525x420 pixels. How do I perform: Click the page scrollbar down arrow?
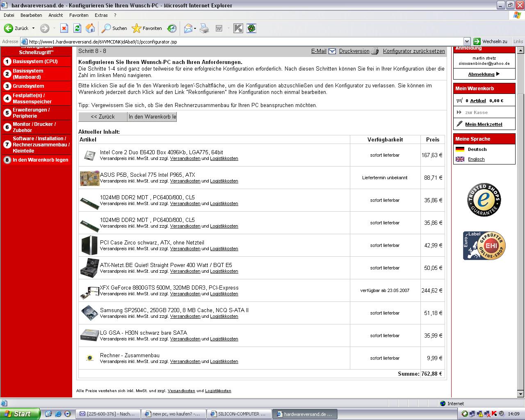(x=521, y=394)
